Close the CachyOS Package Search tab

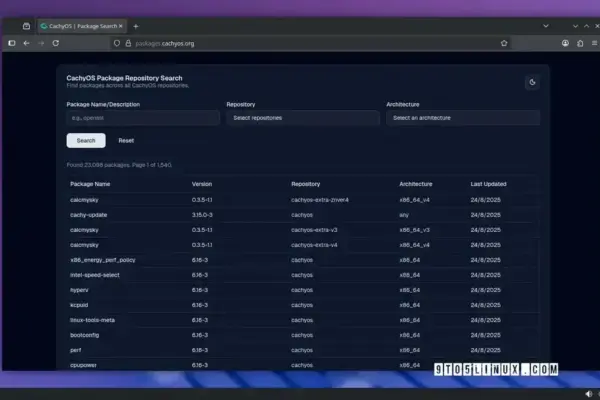[121, 26]
